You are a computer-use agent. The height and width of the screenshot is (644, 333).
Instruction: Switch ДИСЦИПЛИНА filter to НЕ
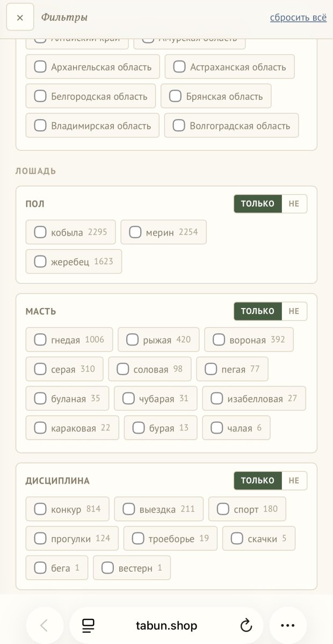[294, 480]
